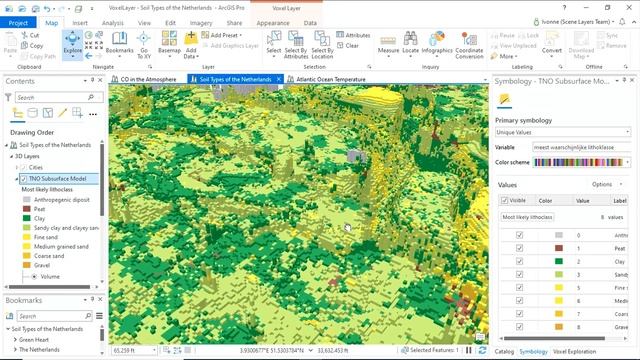Toggle the Visible header checkbox

coord(504,200)
